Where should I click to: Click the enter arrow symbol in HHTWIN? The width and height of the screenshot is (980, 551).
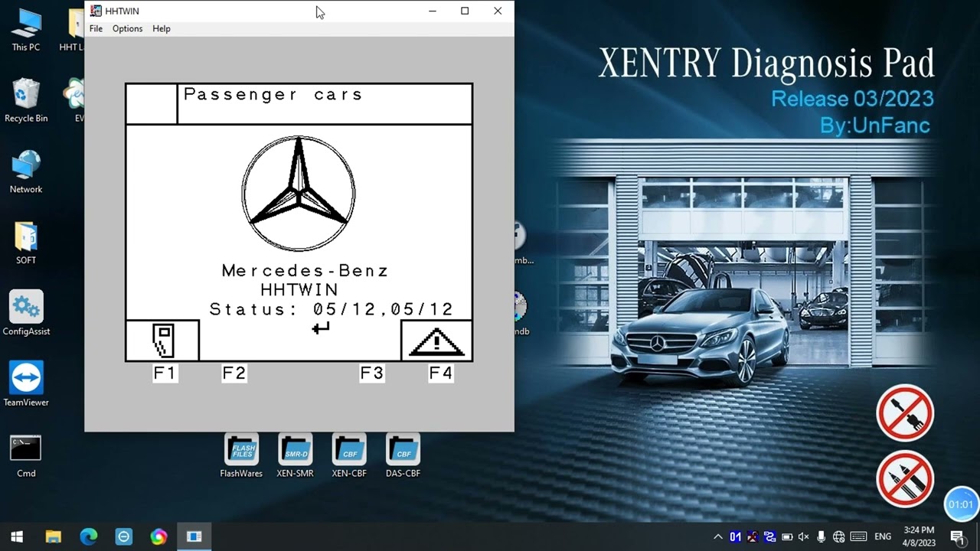(x=321, y=328)
